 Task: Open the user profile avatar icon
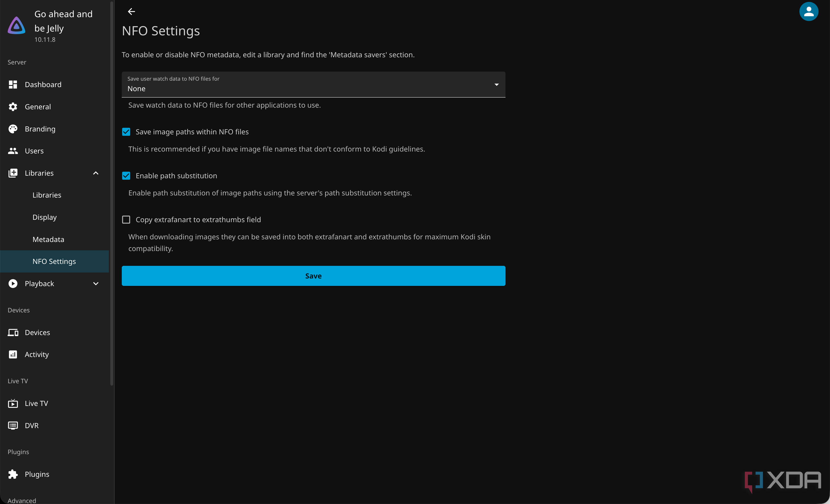(809, 11)
